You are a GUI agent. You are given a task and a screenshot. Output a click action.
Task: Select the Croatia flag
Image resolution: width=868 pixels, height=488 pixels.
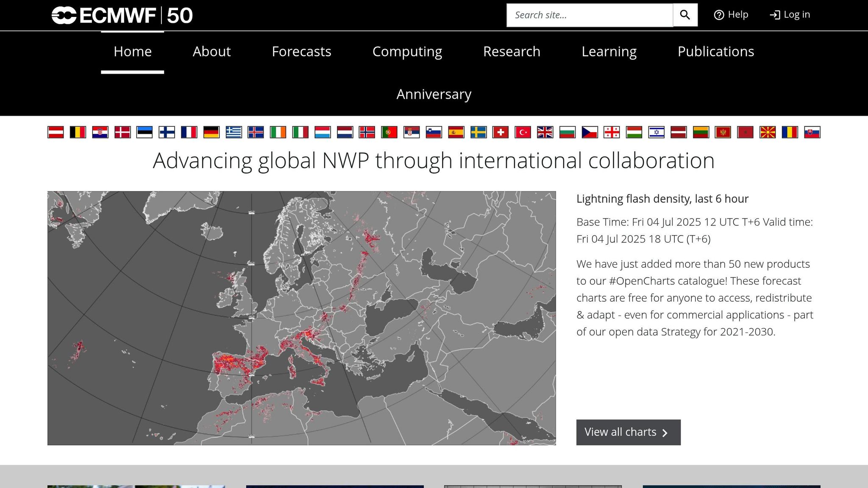coord(100,132)
